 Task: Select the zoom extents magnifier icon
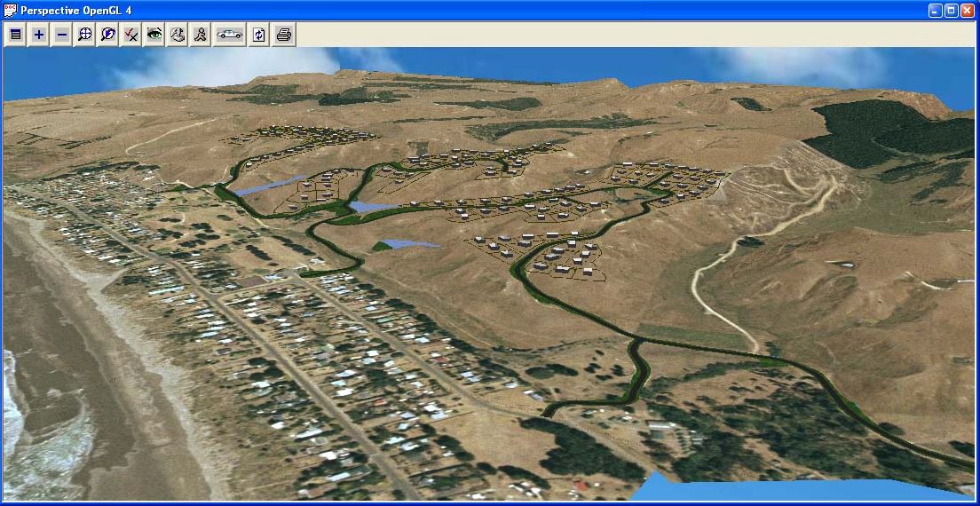[x=85, y=35]
